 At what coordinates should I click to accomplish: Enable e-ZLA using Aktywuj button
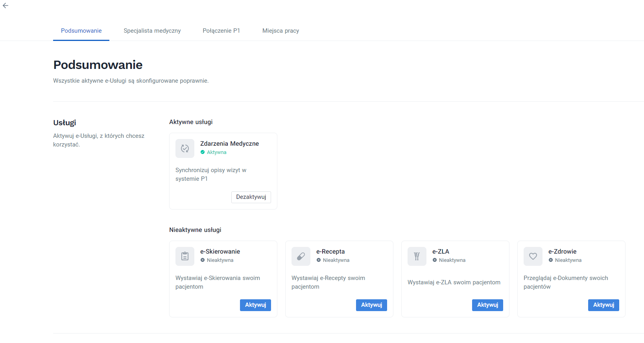[x=487, y=305]
